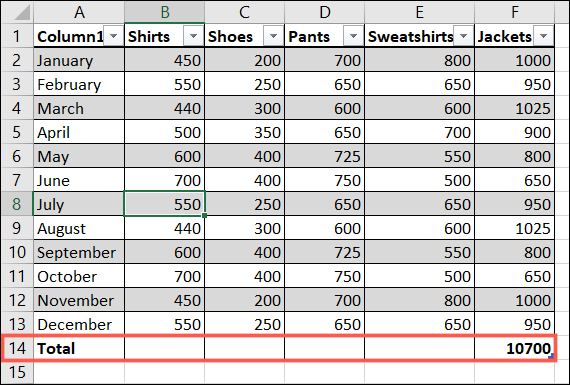Select the January cell
570x385 pixels.
pos(79,60)
